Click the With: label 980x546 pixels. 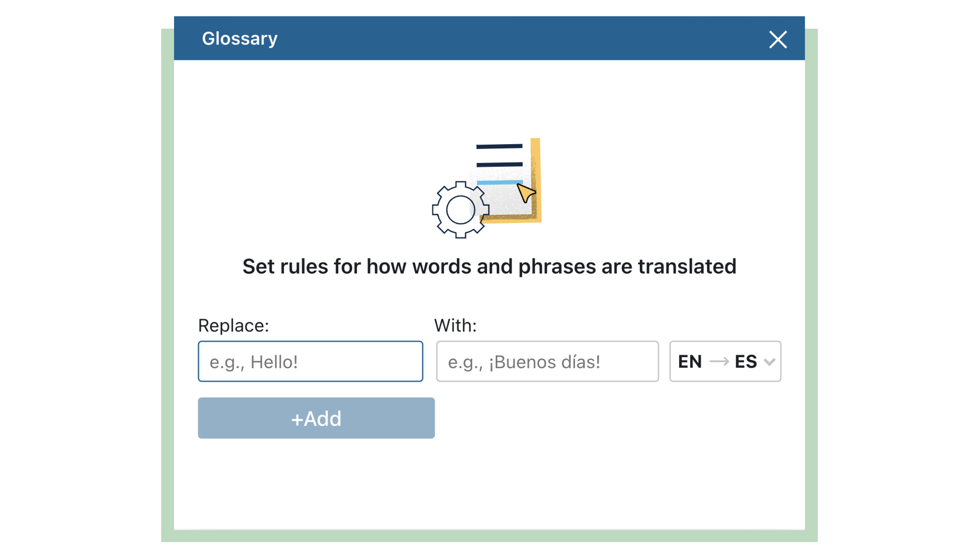coord(455,326)
